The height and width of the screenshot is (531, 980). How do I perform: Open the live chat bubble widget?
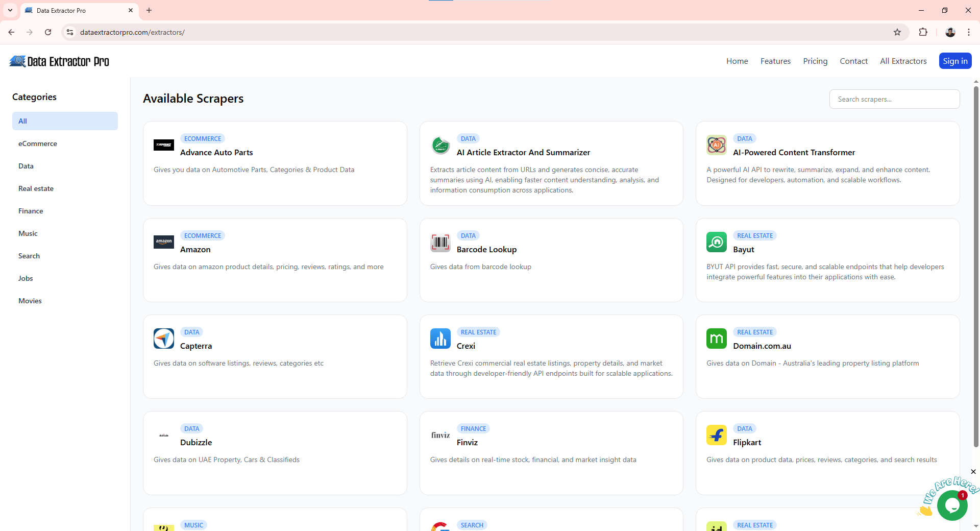[951, 505]
